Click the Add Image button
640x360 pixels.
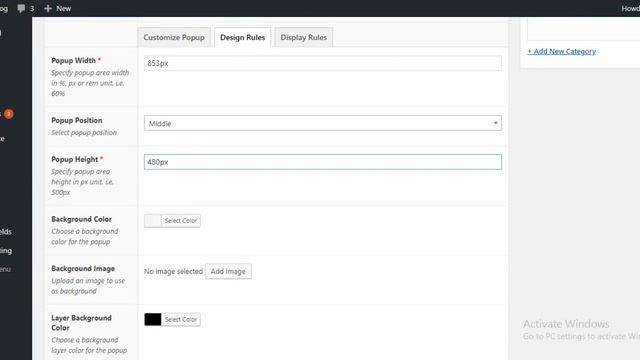coord(228,271)
